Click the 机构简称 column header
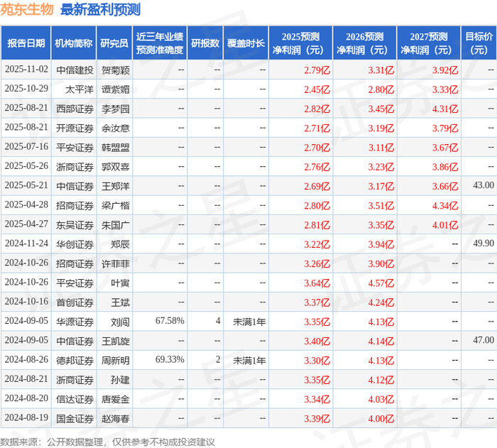The height and width of the screenshot is (448, 497). pyautogui.click(x=74, y=43)
